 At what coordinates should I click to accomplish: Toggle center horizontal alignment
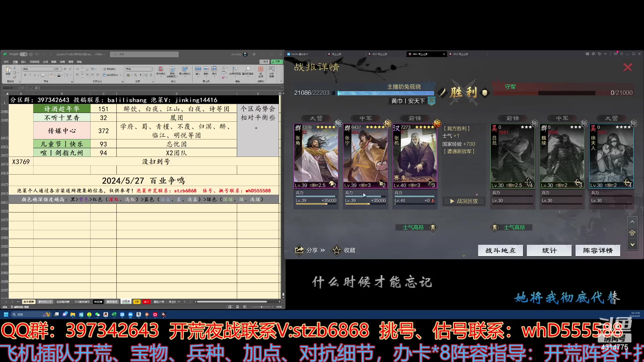(82, 75)
